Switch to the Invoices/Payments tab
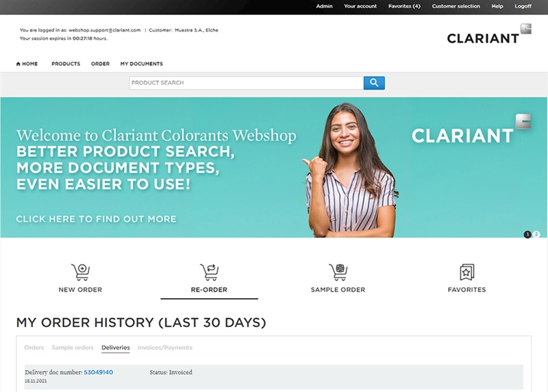Screen dimensions: 548x392 (165, 347)
